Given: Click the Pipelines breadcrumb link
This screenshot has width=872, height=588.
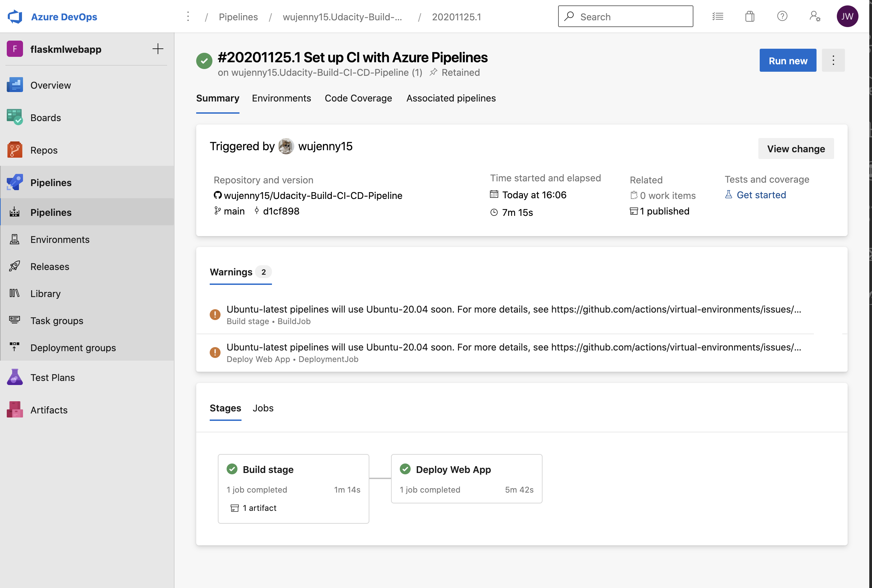Looking at the screenshot, I should [238, 17].
